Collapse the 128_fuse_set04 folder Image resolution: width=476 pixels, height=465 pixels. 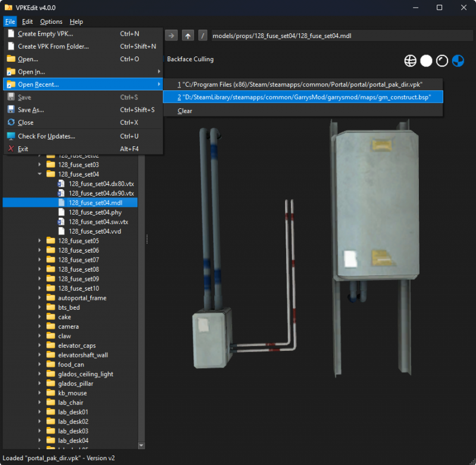[40, 174]
